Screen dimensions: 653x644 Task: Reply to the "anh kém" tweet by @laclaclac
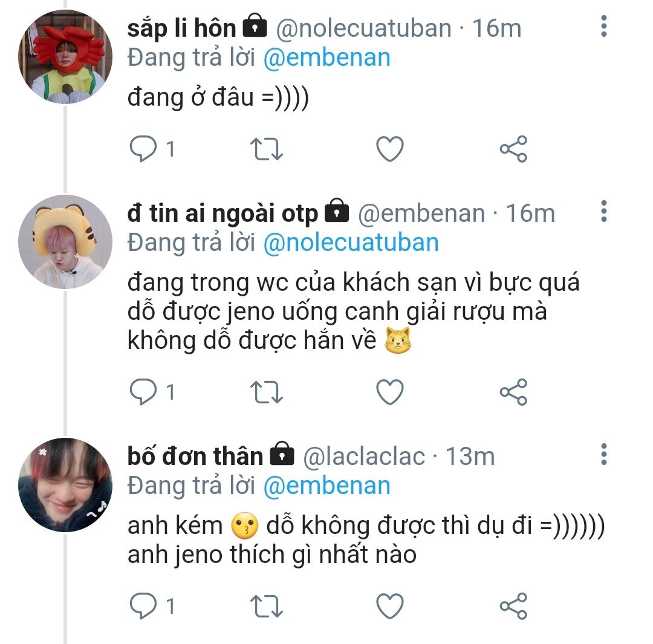143,606
